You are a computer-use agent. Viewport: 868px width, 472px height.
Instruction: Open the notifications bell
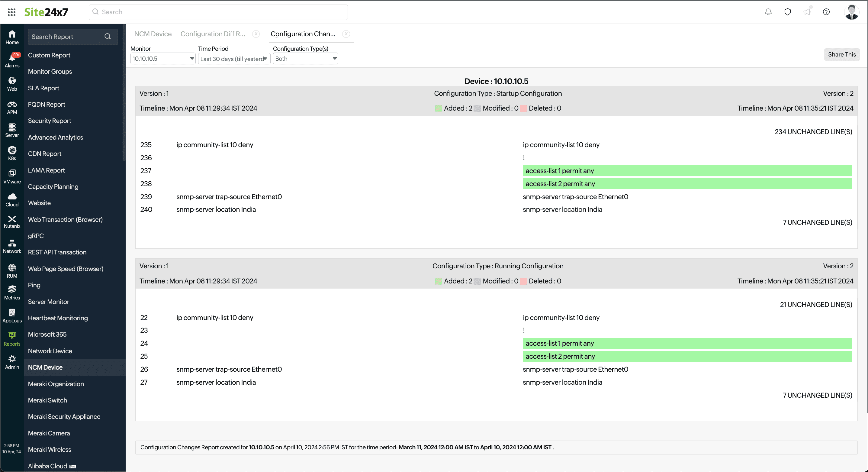768,12
